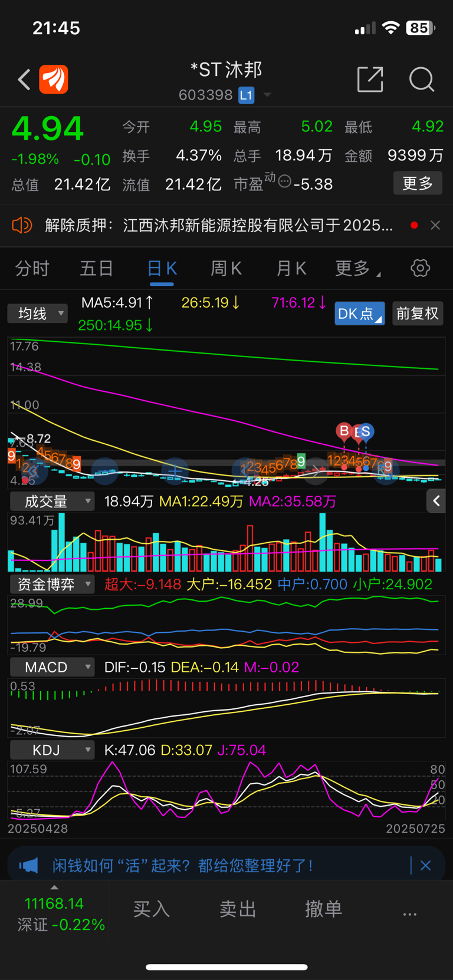
Task: Tap the 换手 4.37% turnover value
Action: click(172, 156)
